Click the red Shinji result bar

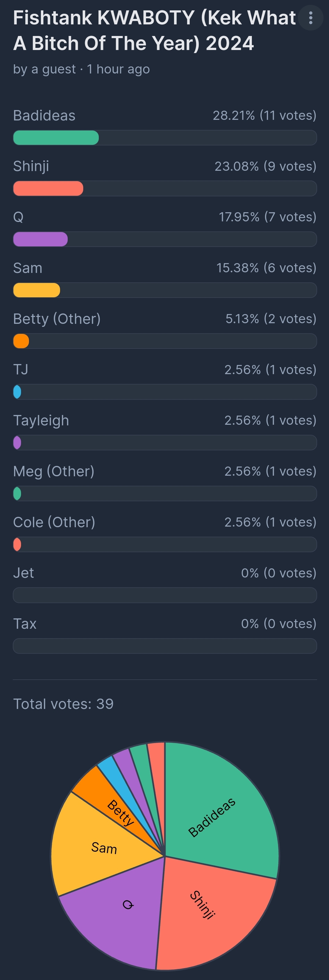click(x=48, y=188)
